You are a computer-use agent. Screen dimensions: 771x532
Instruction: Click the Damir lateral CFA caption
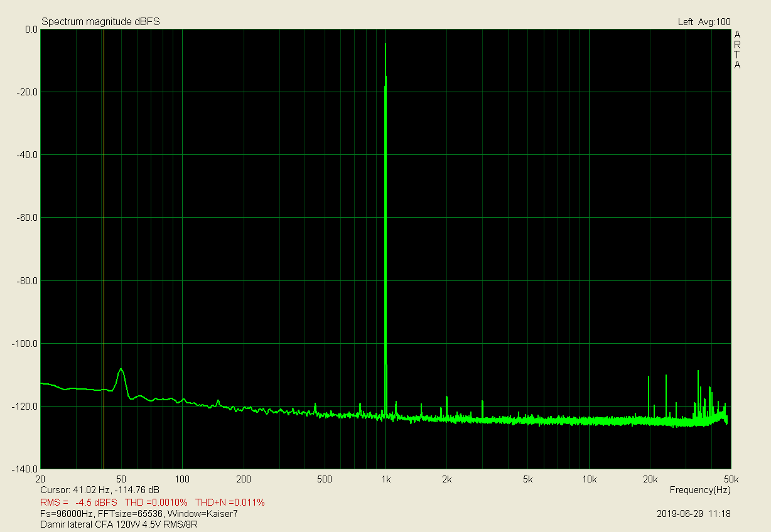pyautogui.click(x=119, y=524)
